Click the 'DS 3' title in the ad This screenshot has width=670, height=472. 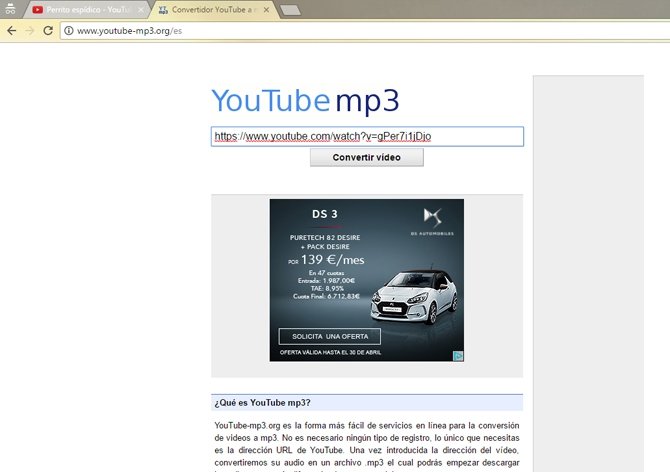325,214
